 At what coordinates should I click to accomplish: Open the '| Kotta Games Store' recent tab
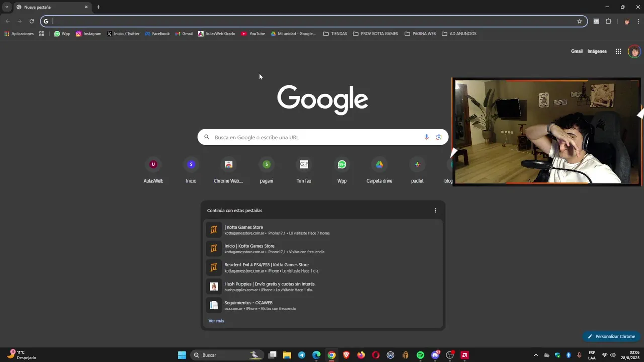click(x=323, y=230)
